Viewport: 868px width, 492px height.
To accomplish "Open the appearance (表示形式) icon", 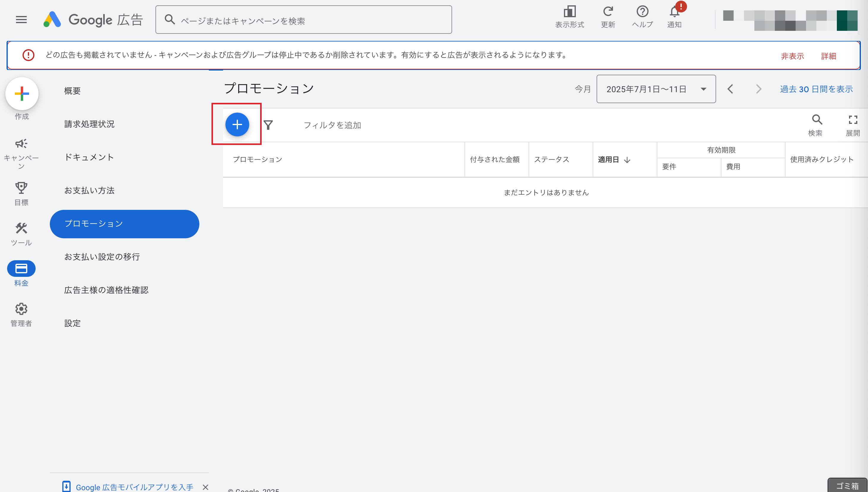I will click(570, 12).
